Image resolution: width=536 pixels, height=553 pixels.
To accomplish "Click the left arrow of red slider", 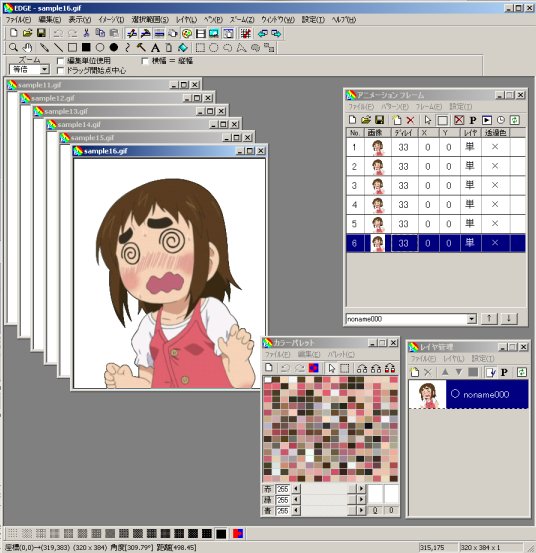I will 296,489.
